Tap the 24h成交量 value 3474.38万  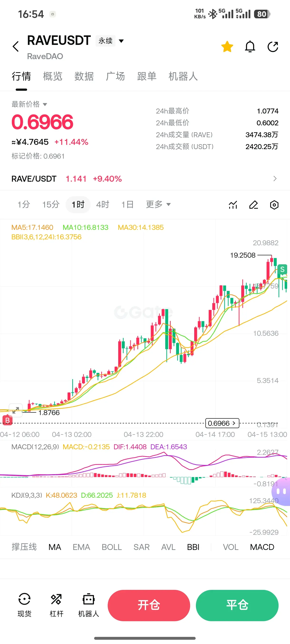click(x=262, y=135)
